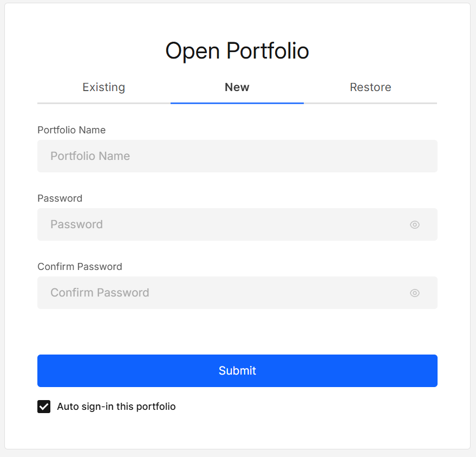Click the Portfolio Name label

click(x=71, y=130)
